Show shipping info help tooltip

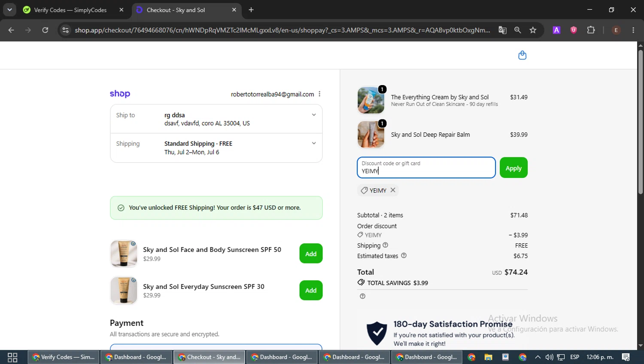[385, 245]
